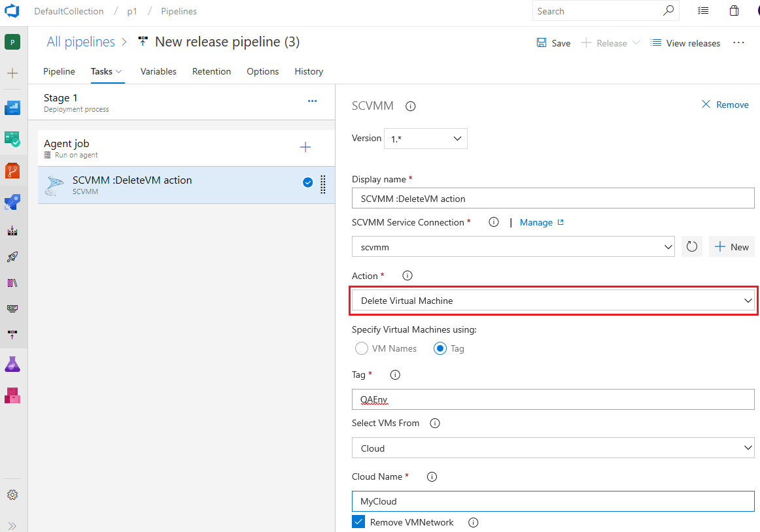Open the more actions ellipsis in header
Screen dimensions: 760x532
(738, 42)
